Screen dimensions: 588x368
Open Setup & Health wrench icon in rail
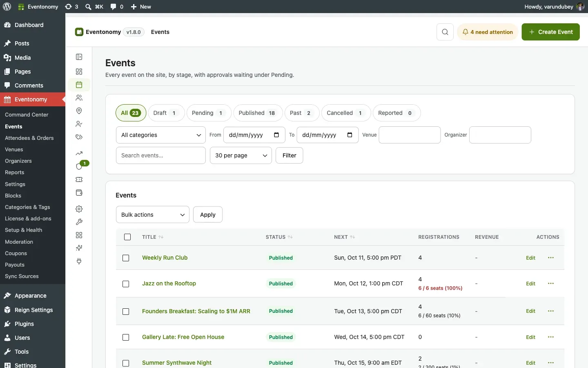click(79, 222)
